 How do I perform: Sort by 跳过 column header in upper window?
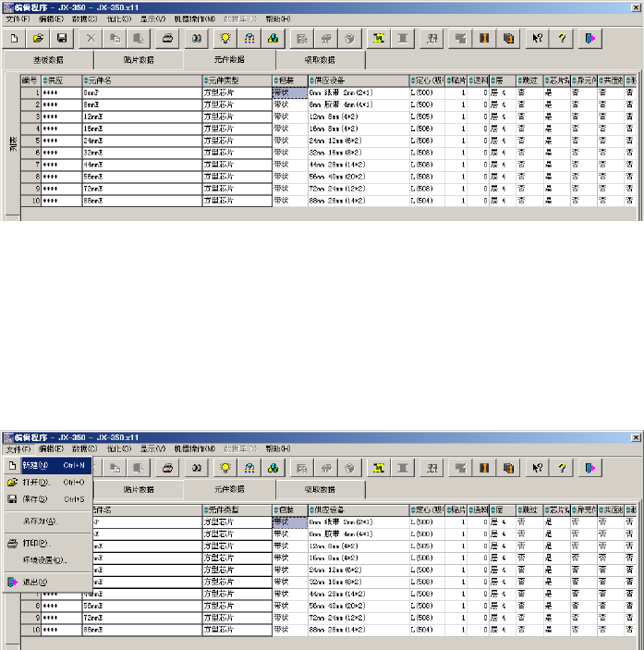point(529,80)
